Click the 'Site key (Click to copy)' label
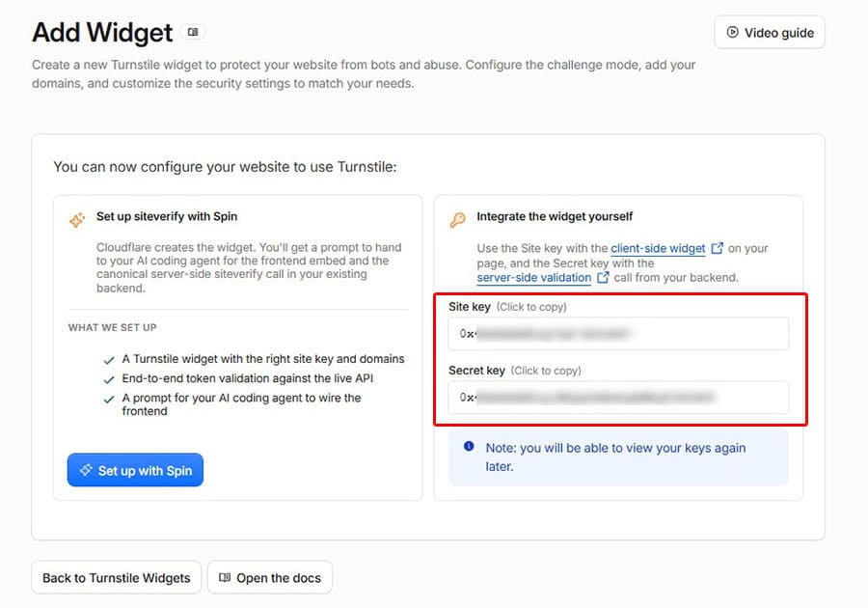This screenshot has height=608, width=868. [x=507, y=307]
